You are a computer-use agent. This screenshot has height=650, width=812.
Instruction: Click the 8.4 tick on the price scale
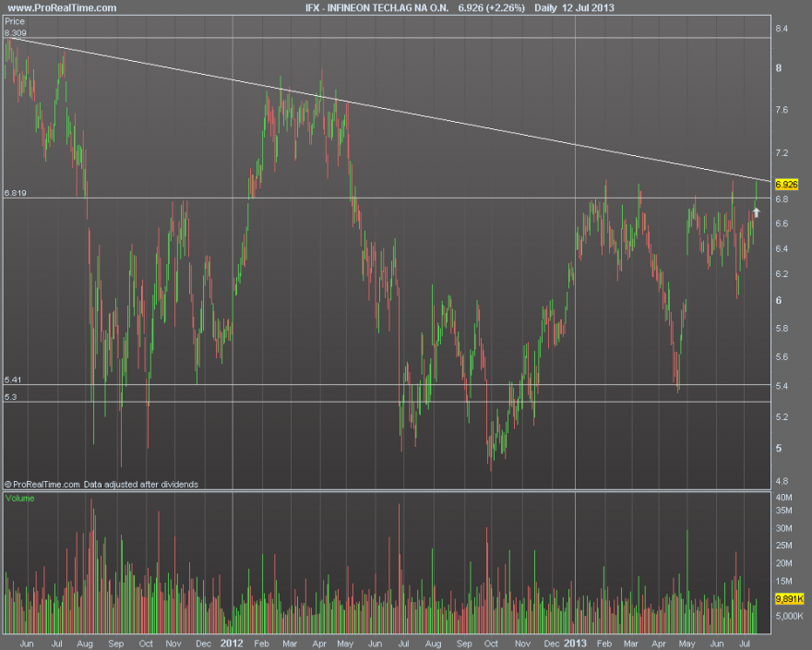pos(782,29)
